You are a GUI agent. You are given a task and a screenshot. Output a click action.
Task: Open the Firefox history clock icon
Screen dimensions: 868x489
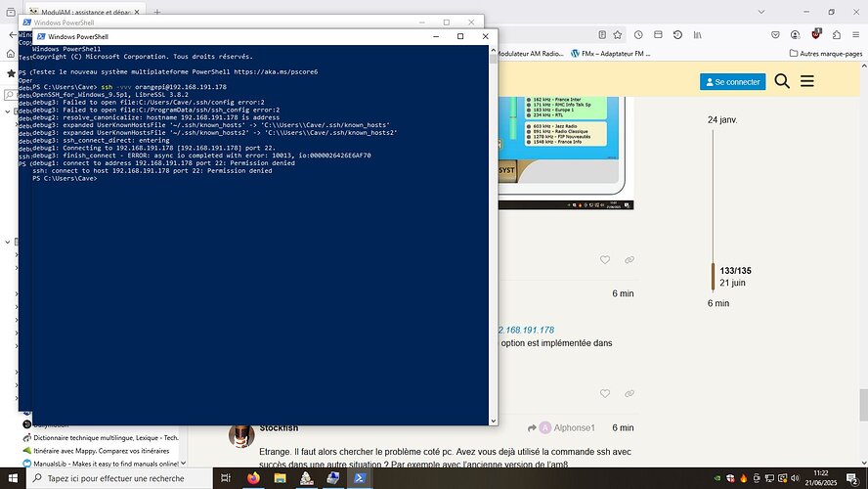[638, 35]
